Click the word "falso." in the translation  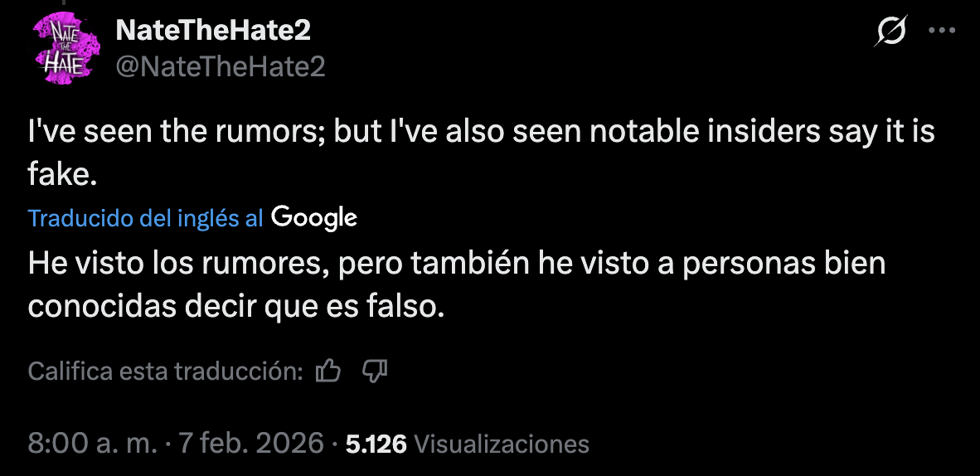(412, 306)
